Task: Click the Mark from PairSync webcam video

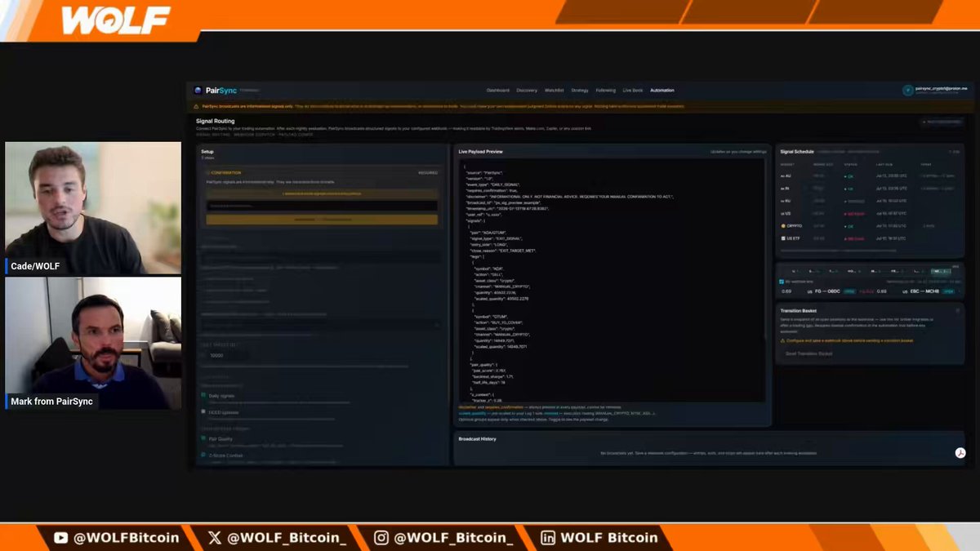Action: click(93, 344)
